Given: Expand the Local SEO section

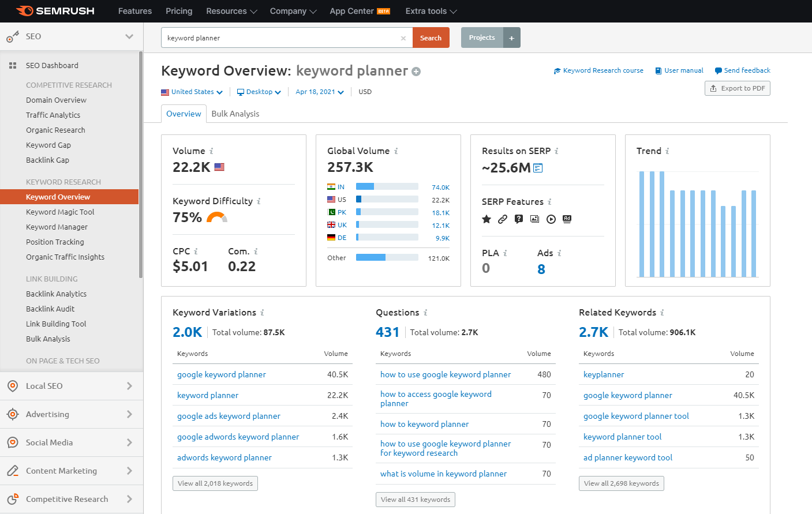Looking at the screenshot, I should coord(72,386).
